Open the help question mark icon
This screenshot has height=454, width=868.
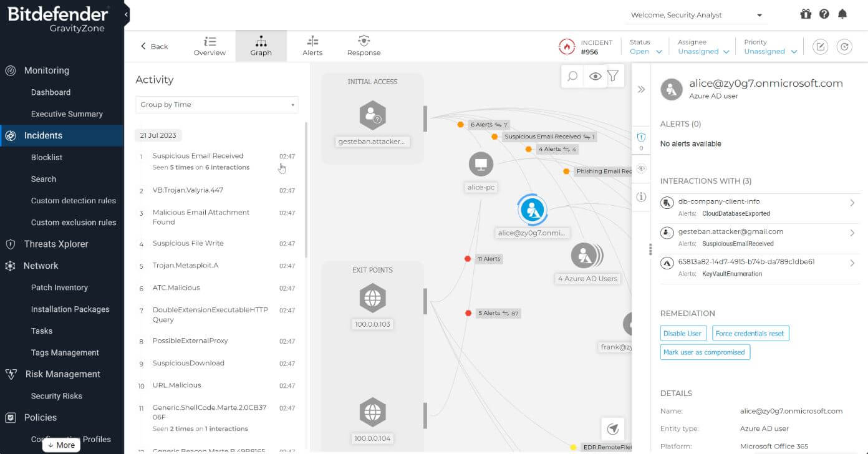824,14
